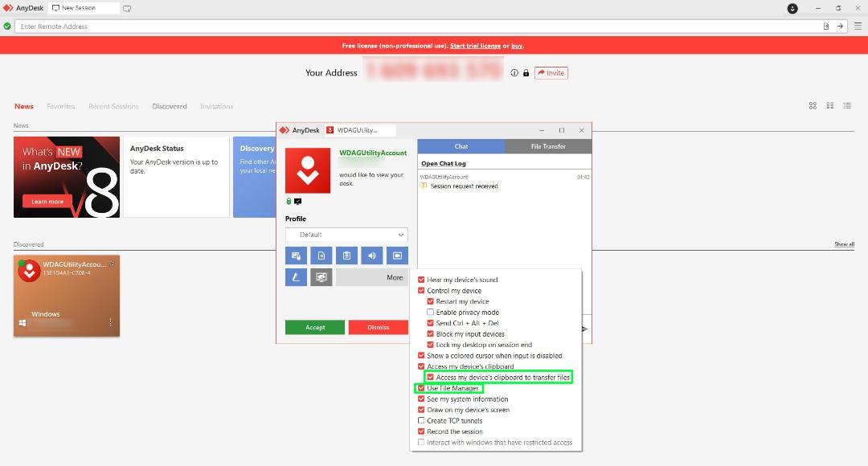
Task: Toggle the draw on screen pen icon
Action: [x=296, y=277]
